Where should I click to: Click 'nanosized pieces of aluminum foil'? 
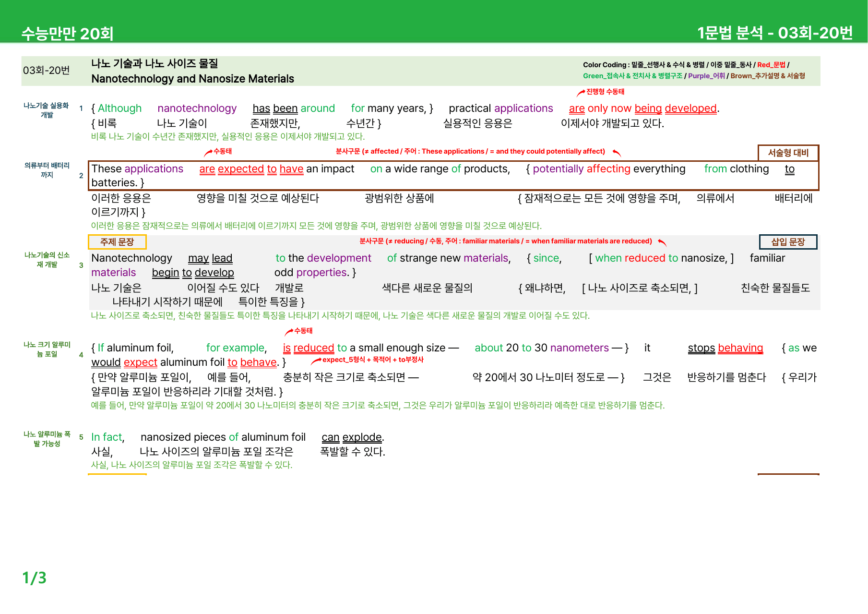(223, 437)
